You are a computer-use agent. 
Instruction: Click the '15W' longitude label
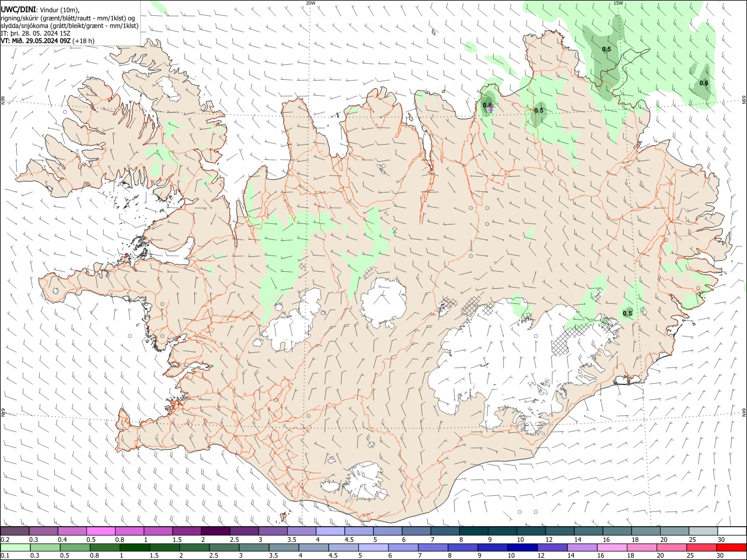(619, 3)
